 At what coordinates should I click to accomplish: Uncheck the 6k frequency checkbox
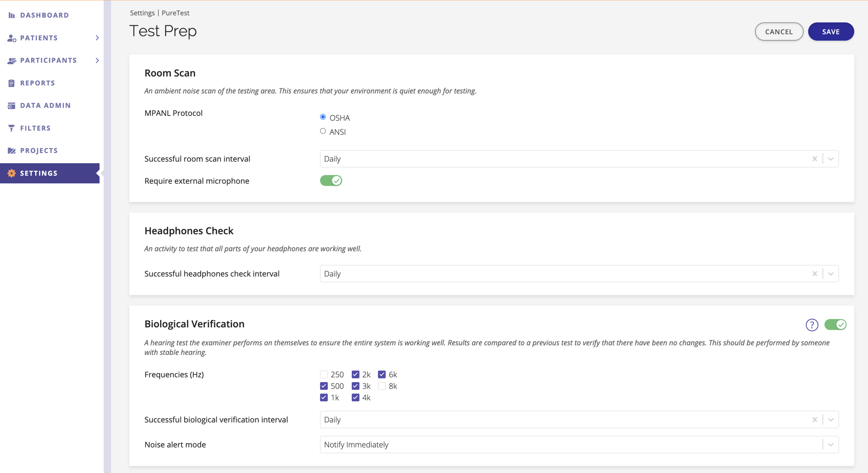tap(382, 374)
